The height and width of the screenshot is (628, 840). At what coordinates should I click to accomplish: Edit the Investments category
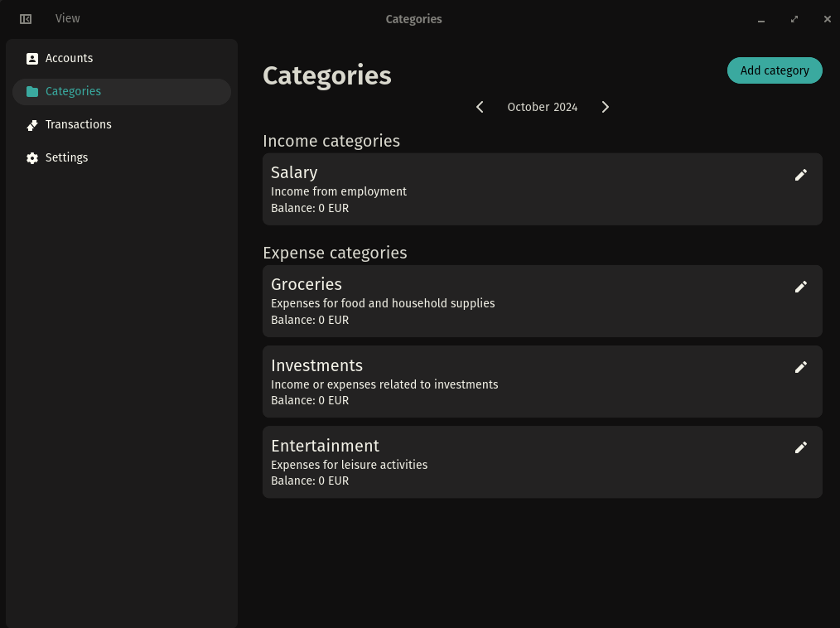800,367
